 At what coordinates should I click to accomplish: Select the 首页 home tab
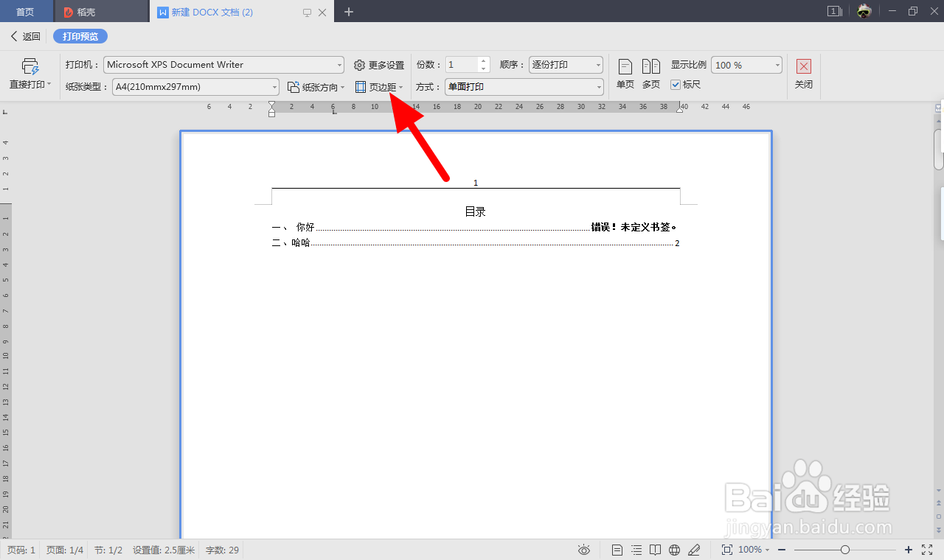coord(27,11)
